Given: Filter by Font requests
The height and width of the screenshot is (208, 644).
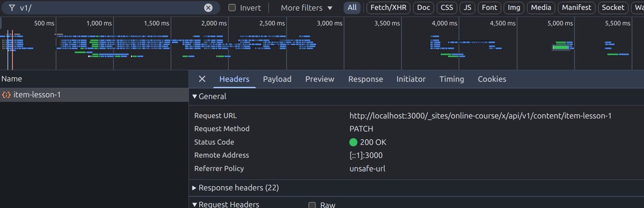Looking at the screenshot, I should [x=489, y=8].
